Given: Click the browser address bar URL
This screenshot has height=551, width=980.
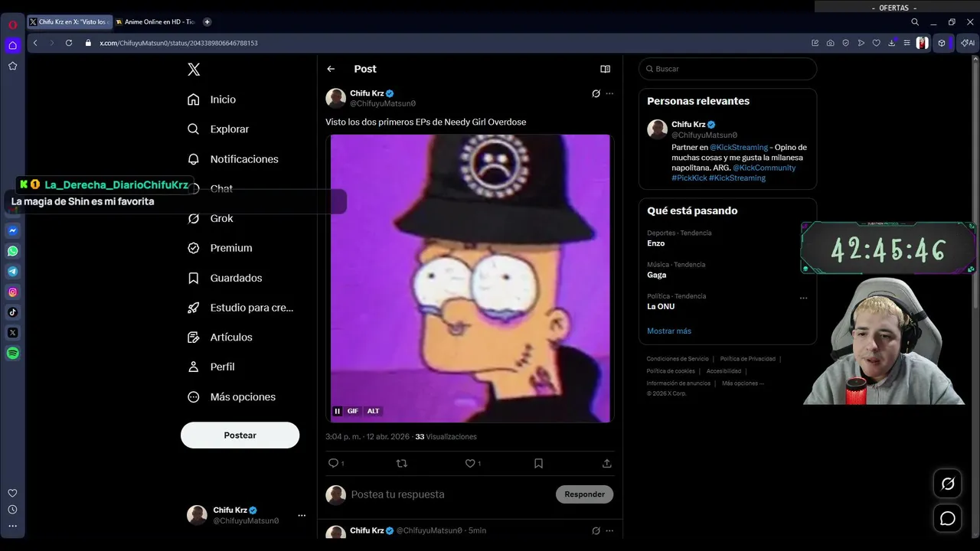Looking at the screenshot, I should point(178,43).
